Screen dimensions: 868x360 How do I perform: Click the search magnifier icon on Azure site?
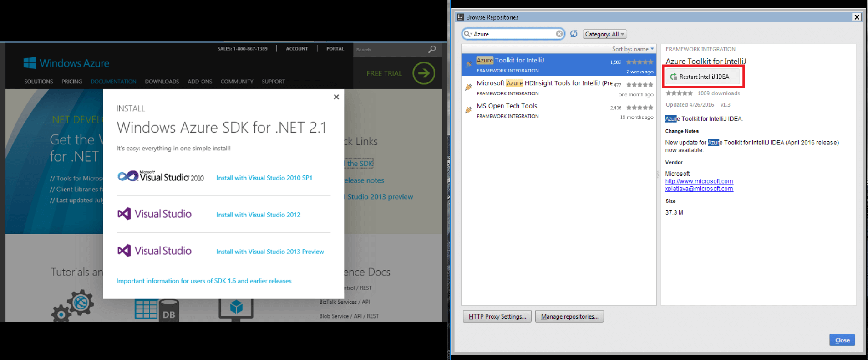(432, 49)
